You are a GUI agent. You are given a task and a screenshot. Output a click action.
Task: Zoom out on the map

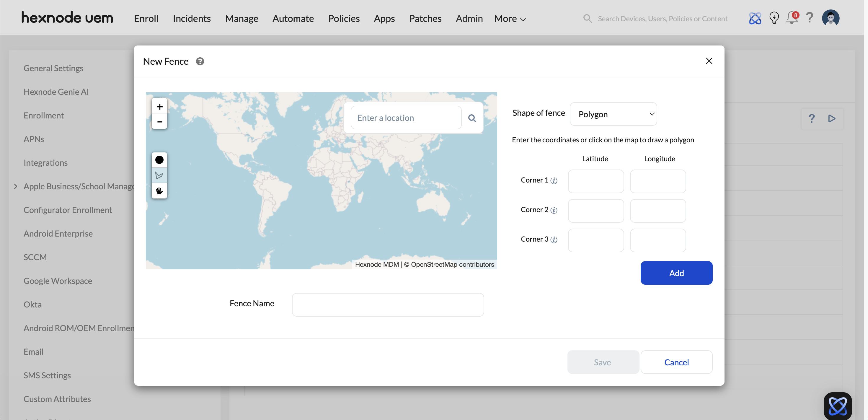click(159, 122)
